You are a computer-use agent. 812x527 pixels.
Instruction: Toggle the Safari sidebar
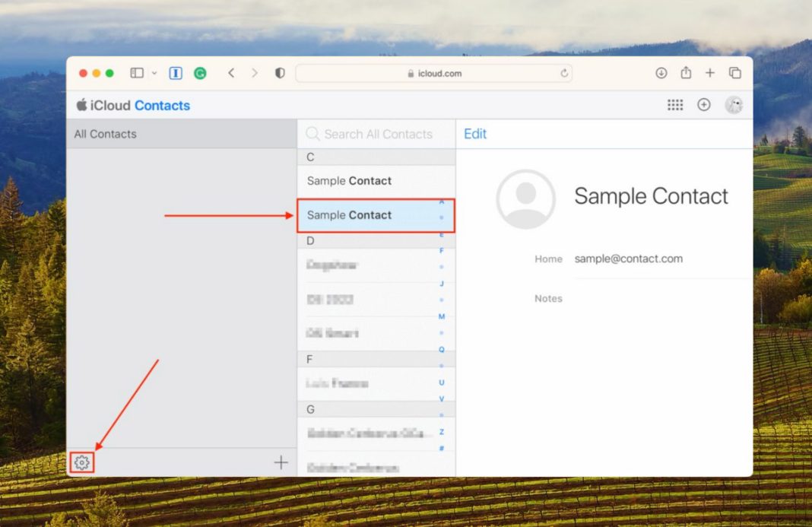coord(137,73)
